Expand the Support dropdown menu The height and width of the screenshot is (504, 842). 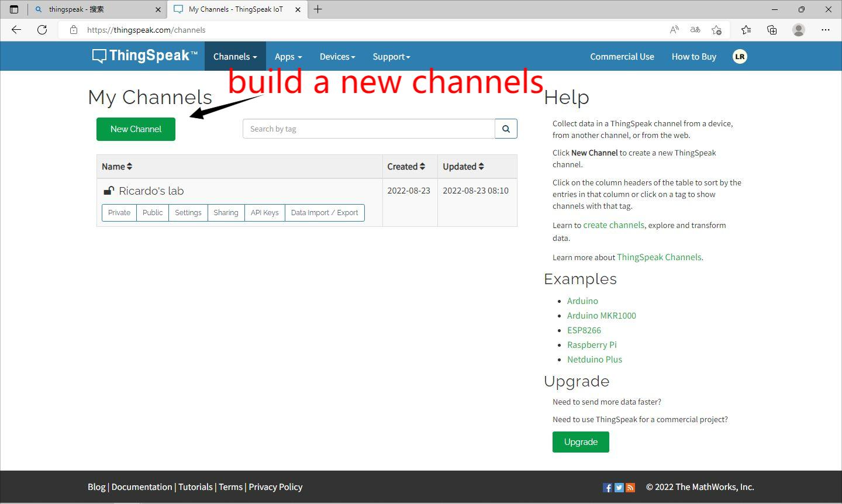(391, 57)
